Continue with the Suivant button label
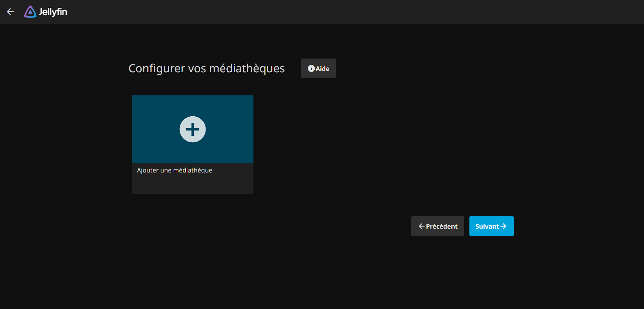 487,227
